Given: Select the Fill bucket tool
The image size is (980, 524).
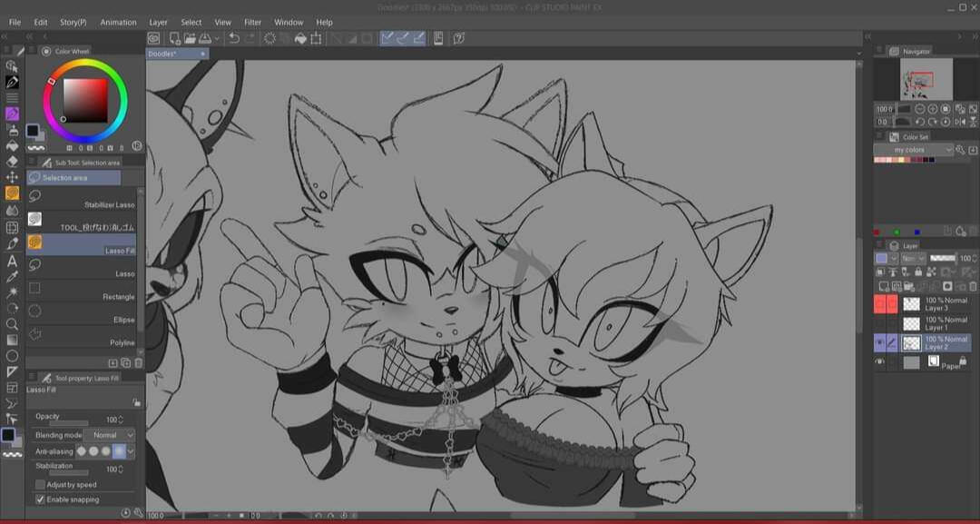Looking at the screenshot, I should pyautogui.click(x=12, y=145).
